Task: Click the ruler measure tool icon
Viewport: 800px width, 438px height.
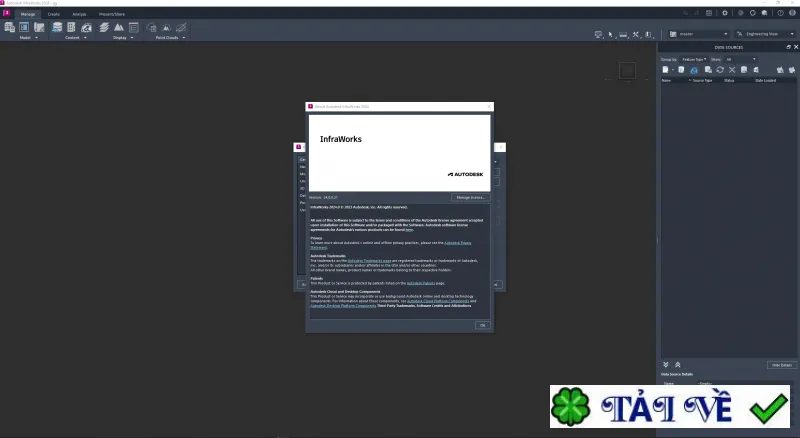Action: [x=623, y=34]
